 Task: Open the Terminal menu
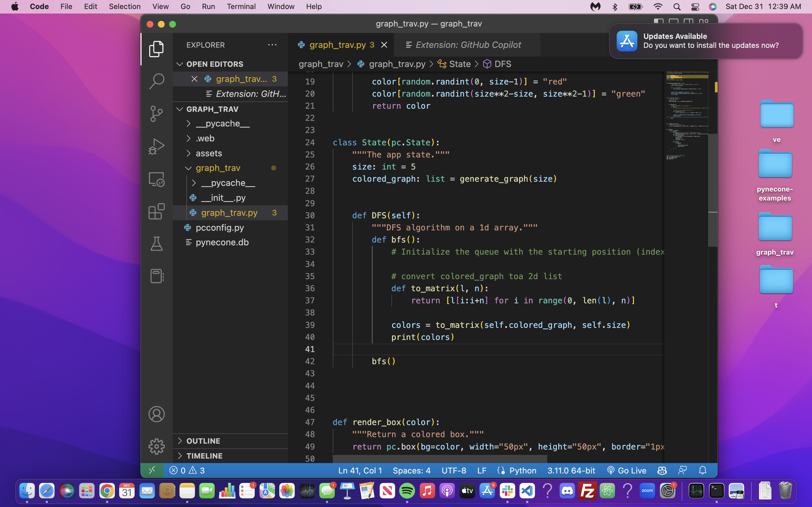tap(241, 6)
